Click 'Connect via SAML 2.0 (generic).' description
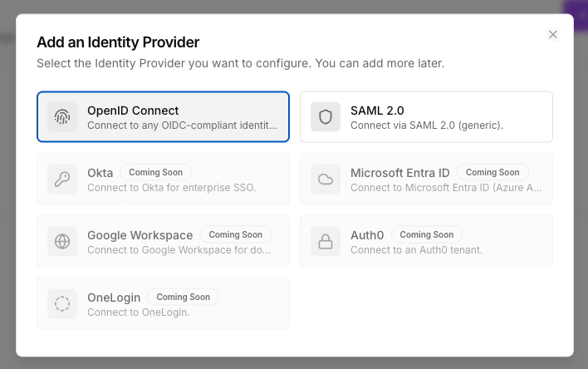Image resolution: width=588 pixels, height=369 pixels. [427, 125]
